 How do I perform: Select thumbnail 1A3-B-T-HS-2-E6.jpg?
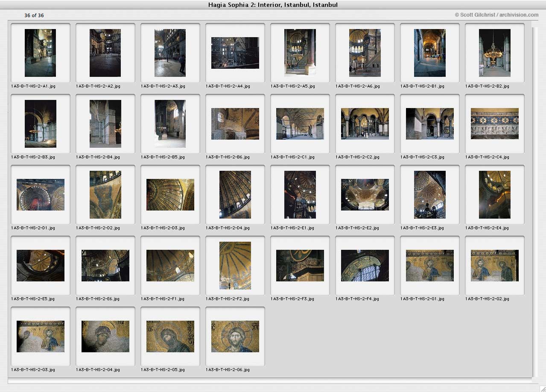(105, 266)
